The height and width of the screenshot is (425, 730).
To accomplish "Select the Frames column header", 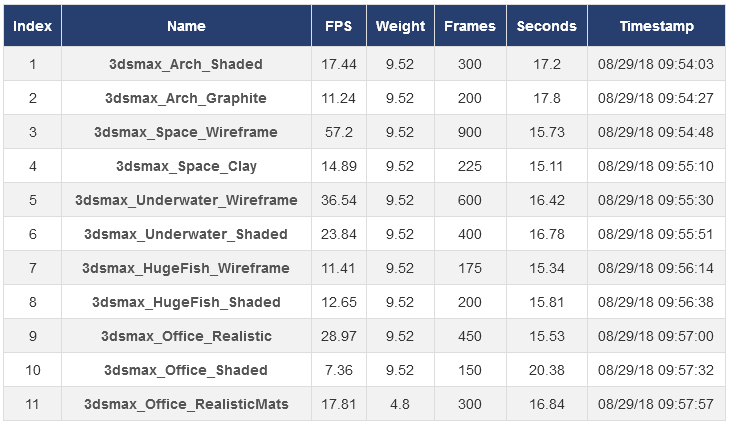I will (469, 26).
